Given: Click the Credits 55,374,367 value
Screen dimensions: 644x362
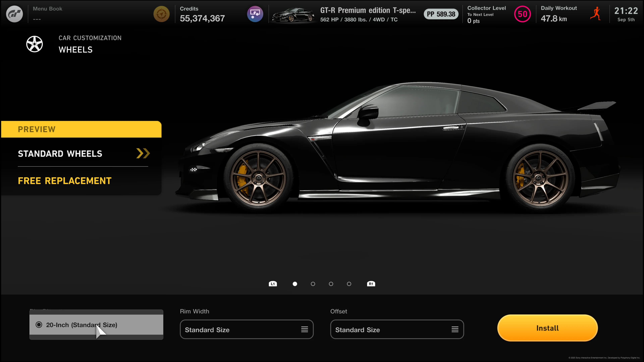Looking at the screenshot, I should click(x=202, y=18).
